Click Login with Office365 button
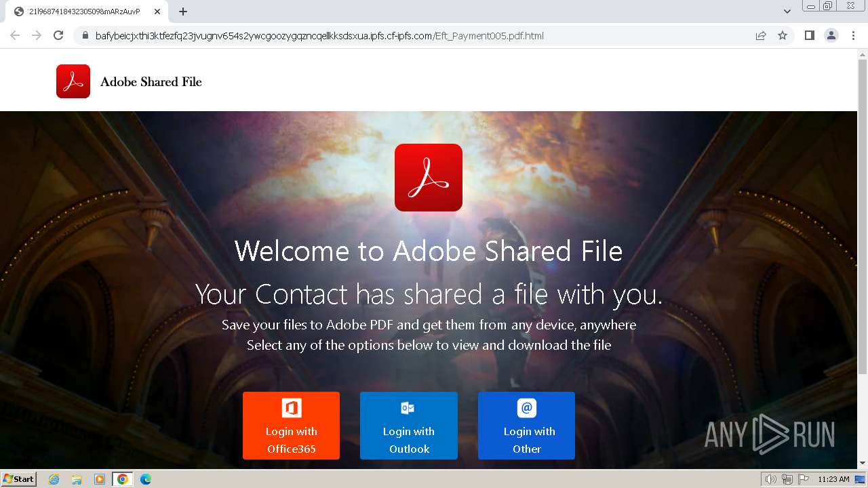Viewport: 868px width, 488px height. pos(291,426)
